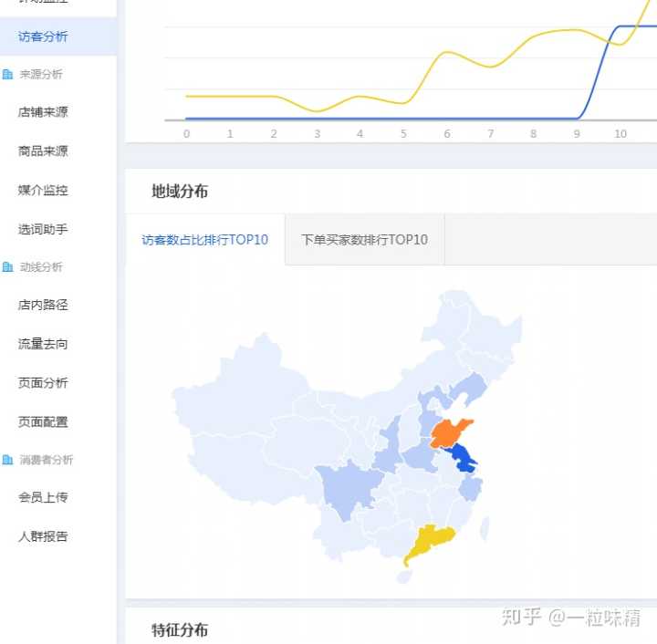Screen dimensions: 657x644
Task: Click the orange province on the map
Action: (x=450, y=432)
